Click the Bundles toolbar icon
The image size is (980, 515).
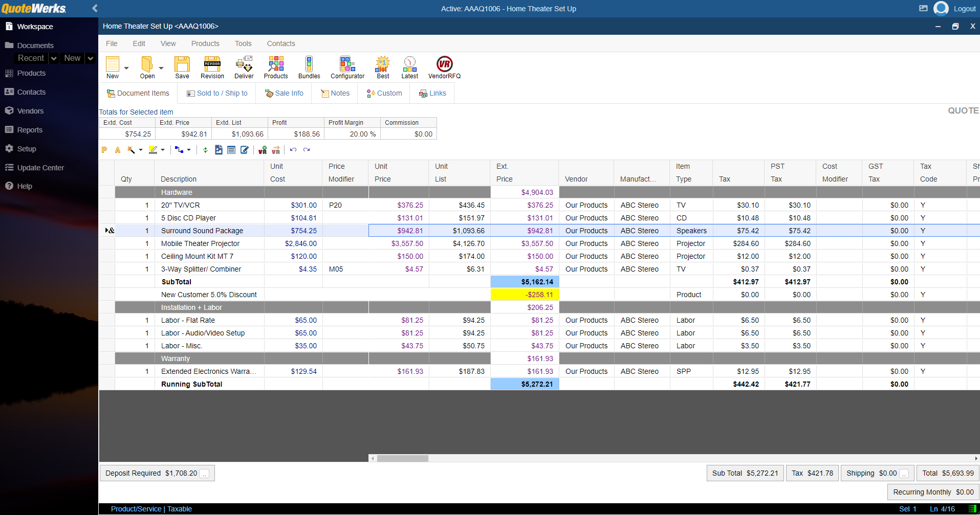[x=309, y=67]
